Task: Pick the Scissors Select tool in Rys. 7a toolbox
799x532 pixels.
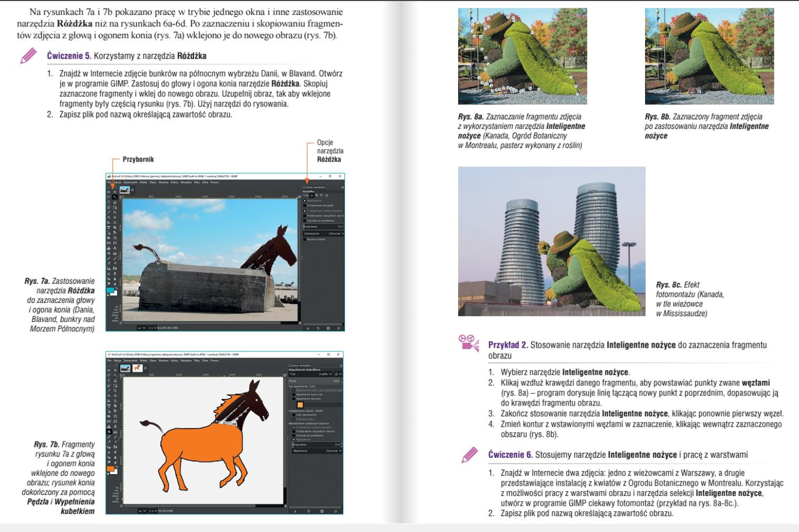Action: pyautogui.click(x=115, y=202)
